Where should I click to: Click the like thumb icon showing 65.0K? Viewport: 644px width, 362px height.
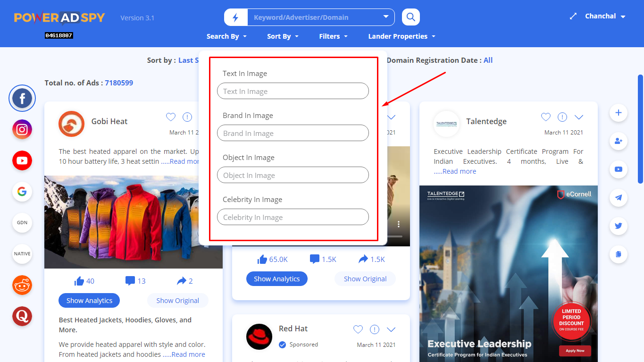[x=262, y=259]
